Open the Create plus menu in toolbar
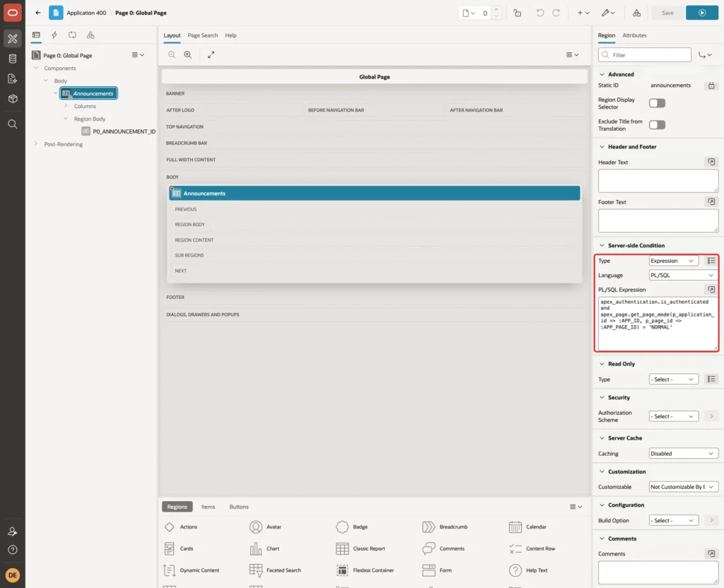This screenshot has width=724, height=588. (x=583, y=13)
